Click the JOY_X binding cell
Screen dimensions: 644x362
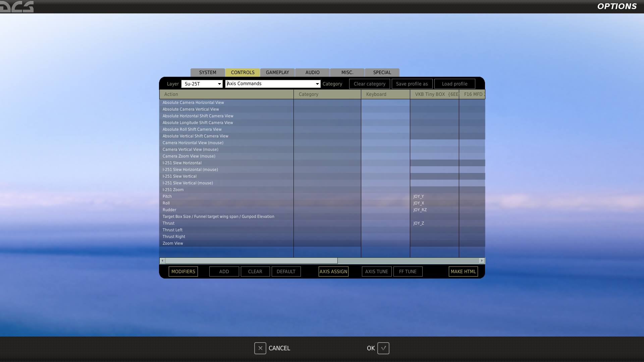tap(434, 203)
